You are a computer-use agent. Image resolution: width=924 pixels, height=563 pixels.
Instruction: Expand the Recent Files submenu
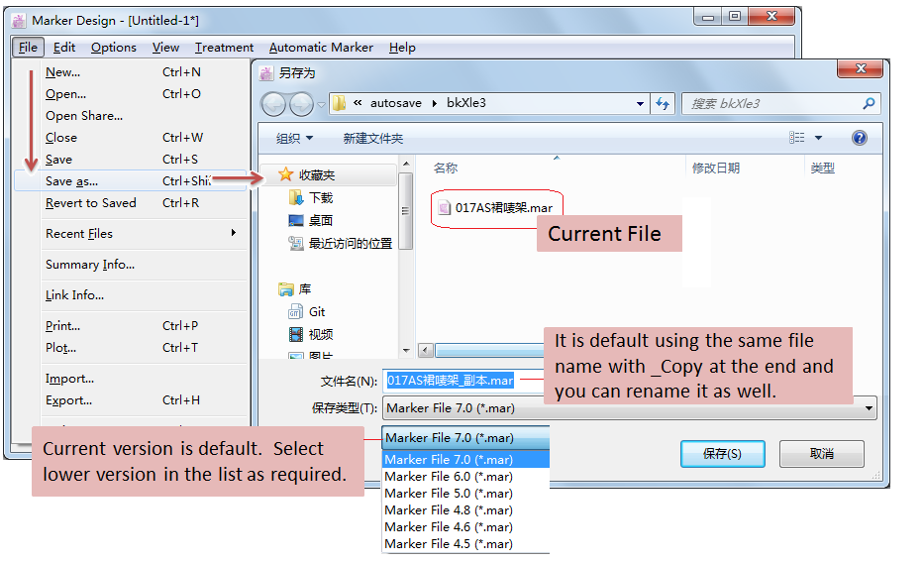[x=79, y=234]
